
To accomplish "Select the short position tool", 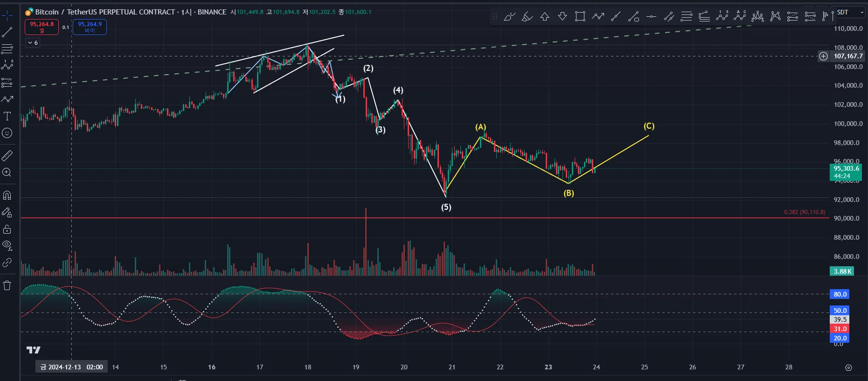I will click(810, 17).
